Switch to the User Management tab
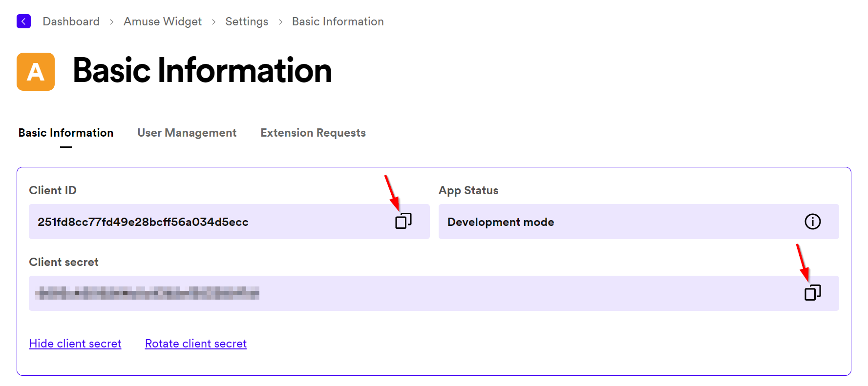Screen dimensions: 868x386 pyautogui.click(x=187, y=133)
